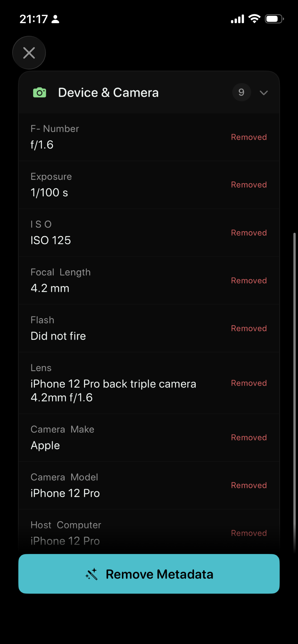298x644 pixels.
Task: Select the Host Computer row
Action: click(x=149, y=533)
